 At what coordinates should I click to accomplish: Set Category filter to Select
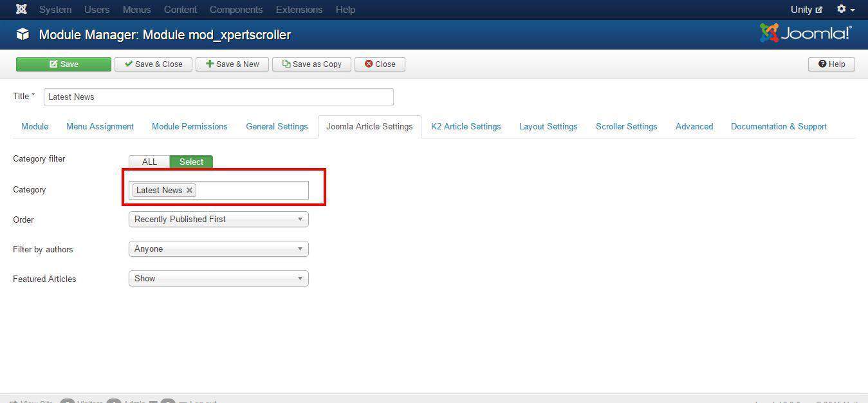(191, 162)
